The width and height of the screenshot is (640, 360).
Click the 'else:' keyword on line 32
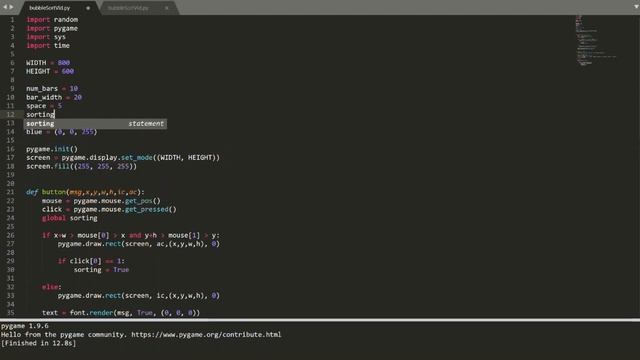click(x=51, y=287)
